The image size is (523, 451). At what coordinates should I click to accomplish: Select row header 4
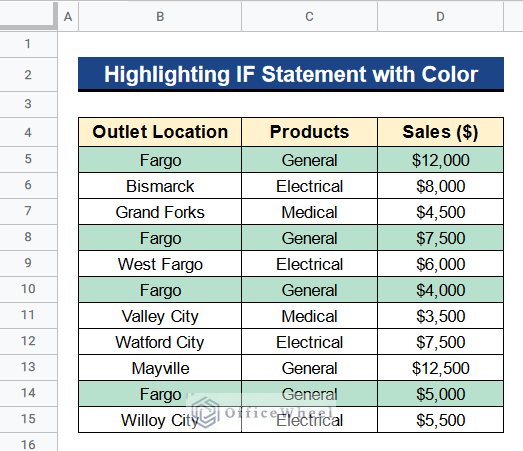pyautogui.click(x=28, y=132)
